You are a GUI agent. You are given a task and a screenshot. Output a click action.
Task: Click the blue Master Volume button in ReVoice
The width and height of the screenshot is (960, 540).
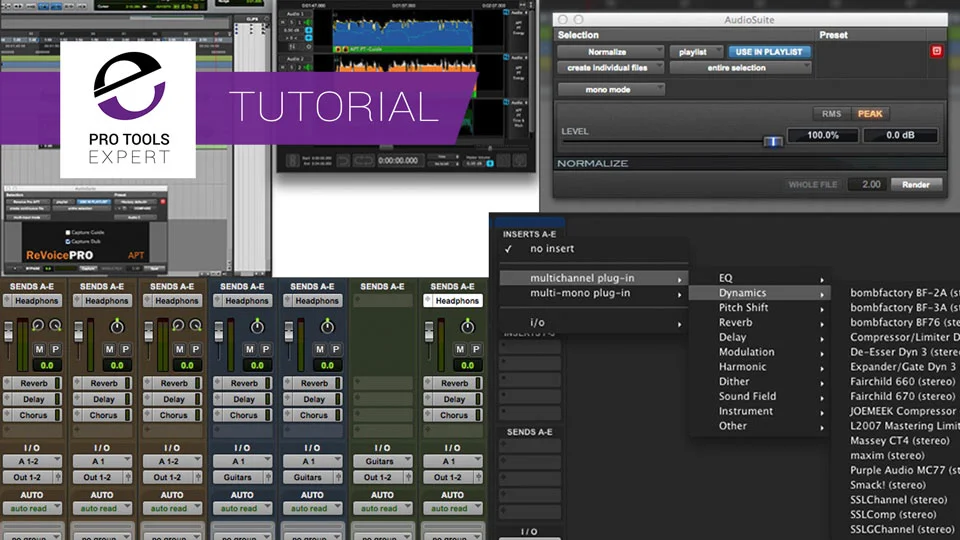click(x=490, y=163)
